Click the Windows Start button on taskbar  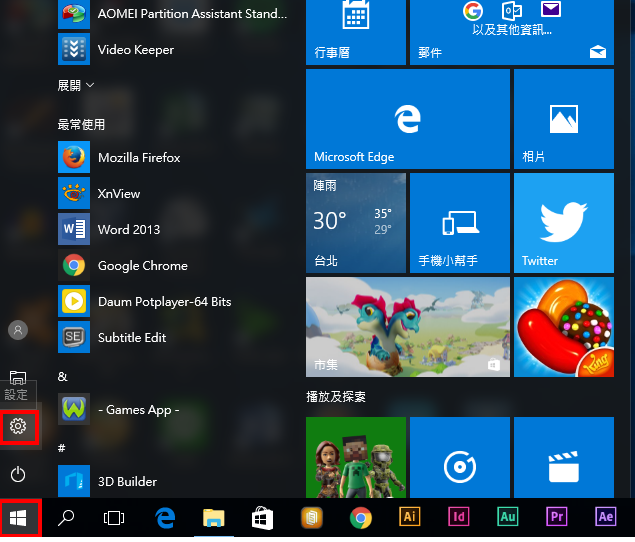(20, 518)
